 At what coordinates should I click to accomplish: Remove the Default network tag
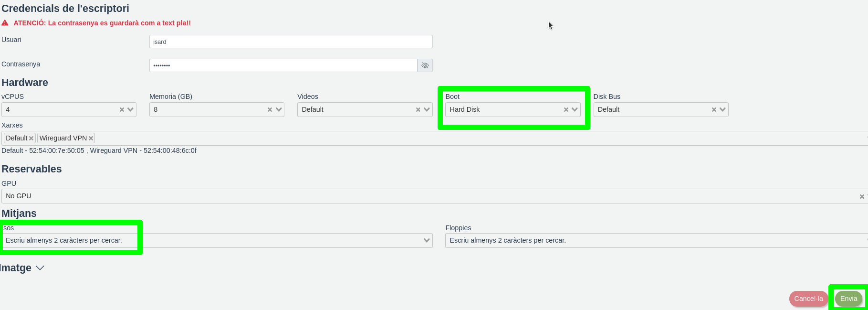pos(31,139)
